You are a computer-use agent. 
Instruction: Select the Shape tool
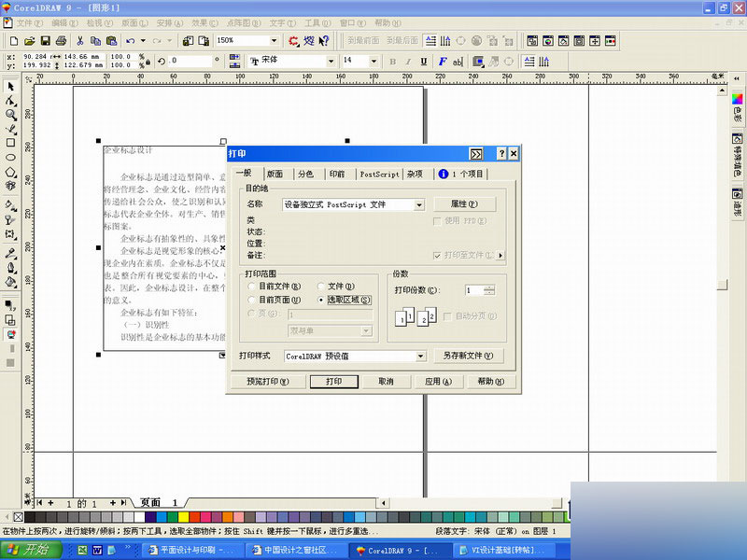(x=11, y=100)
